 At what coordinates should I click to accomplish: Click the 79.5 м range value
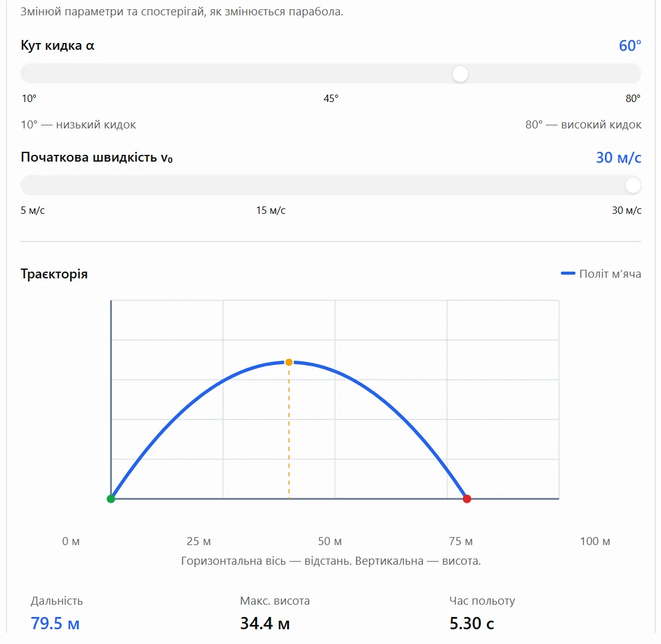pos(55,623)
